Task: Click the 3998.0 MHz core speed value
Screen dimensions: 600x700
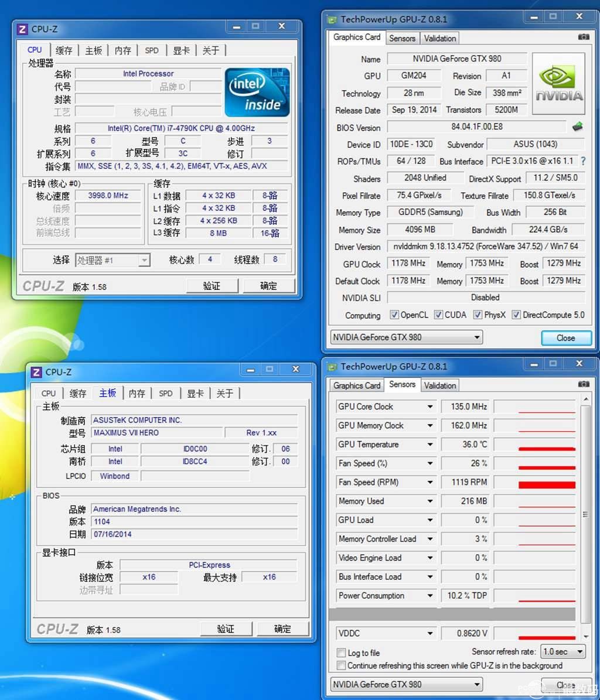Action: pos(108,196)
